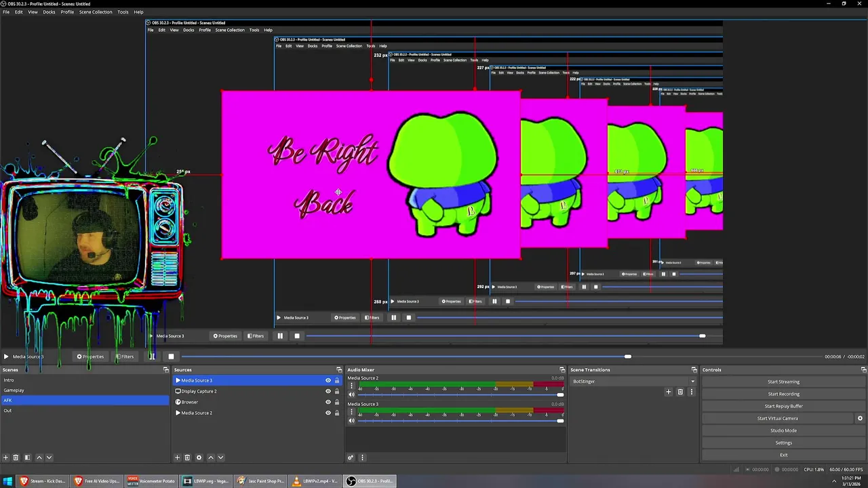Open the Scene Collection menu

pos(96,12)
